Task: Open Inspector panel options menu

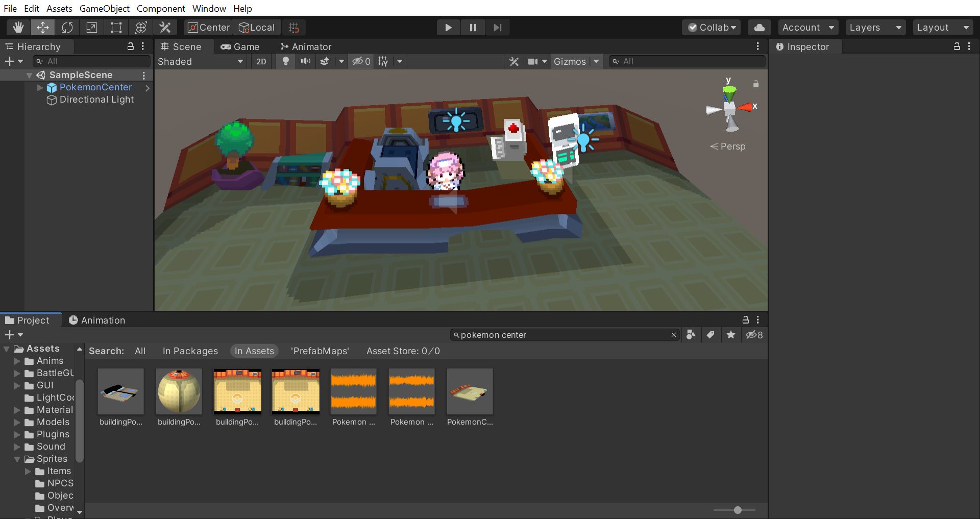Action: (x=969, y=46)
